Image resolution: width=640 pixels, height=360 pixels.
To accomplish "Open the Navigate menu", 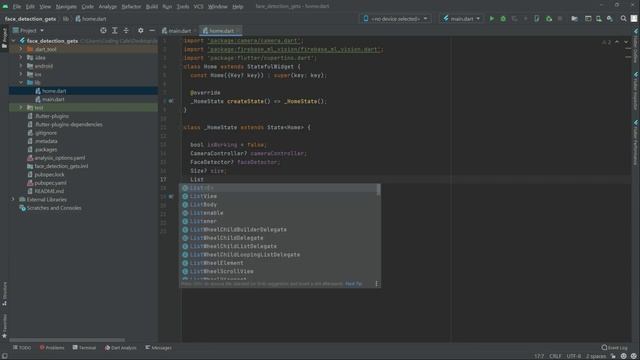I will click(x=66, y=7).
